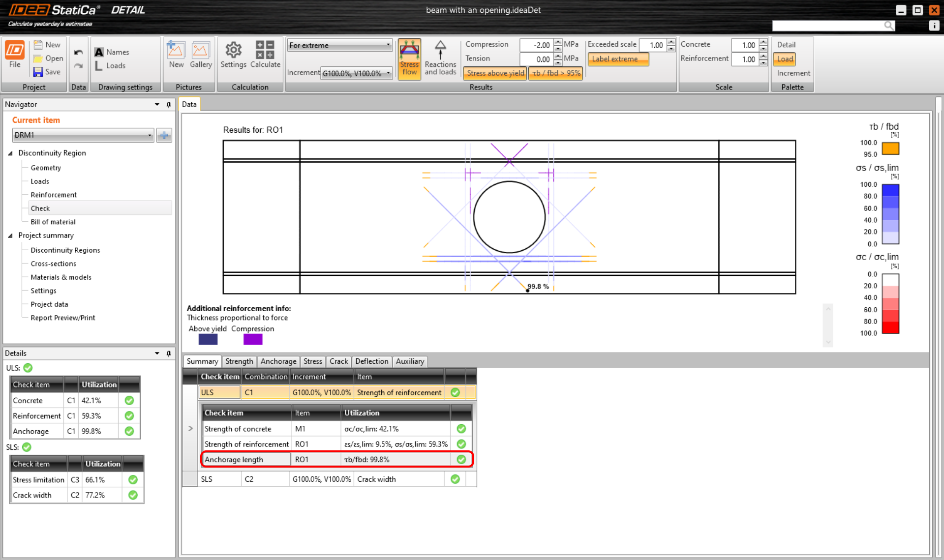Click the Save project icon
This screenshot has height=560, width=944.
[38, 72]
